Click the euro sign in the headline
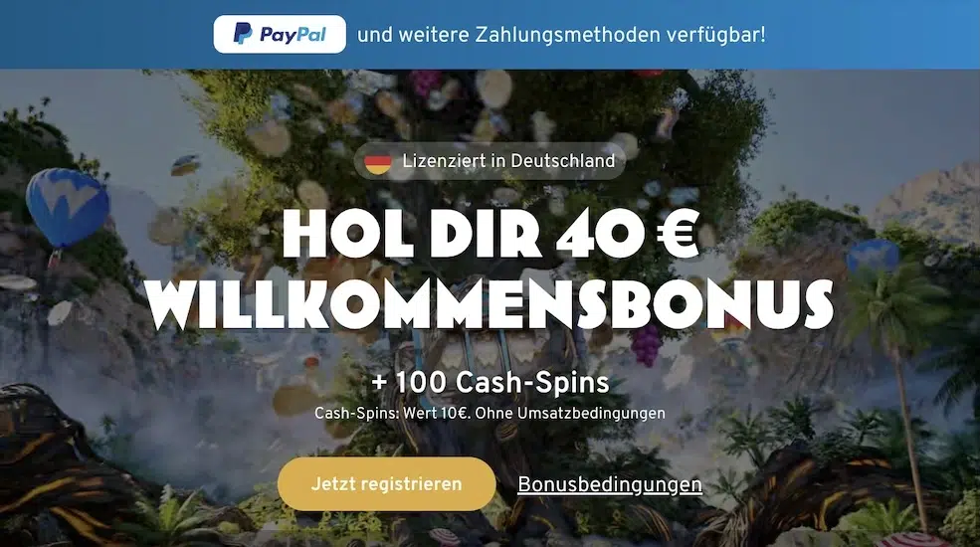Screen dimensions: 980x547 click(x=678, y=234)
